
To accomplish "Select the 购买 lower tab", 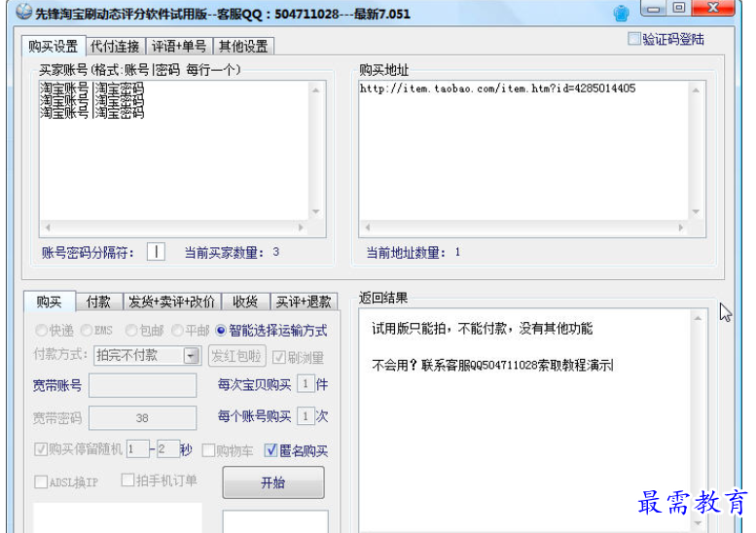I will (50, 302).
